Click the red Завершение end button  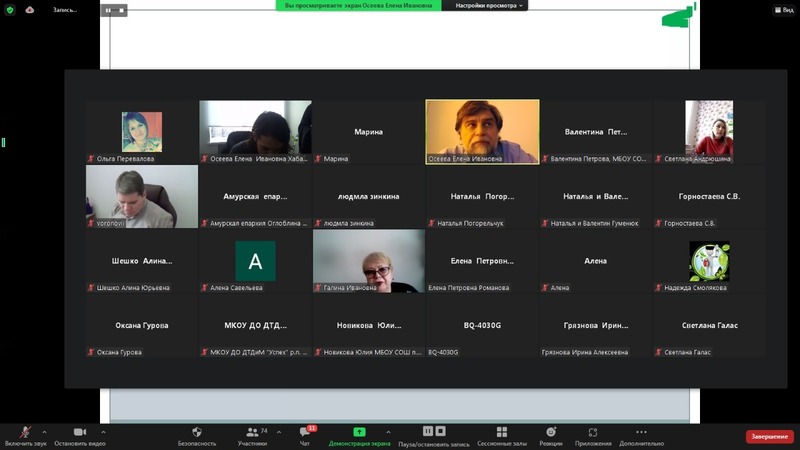click(770, 437)
